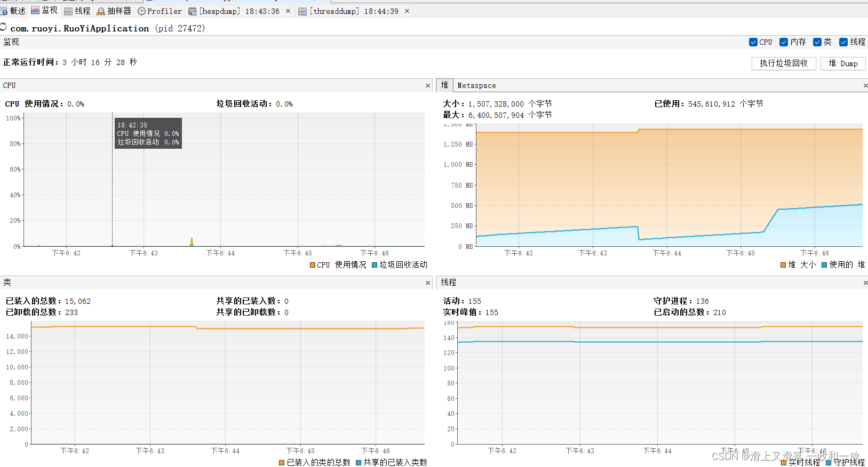The width and height of the screenshot is (868, 467).
Task: Click live peak threads value 155
Action: point(492,312)
